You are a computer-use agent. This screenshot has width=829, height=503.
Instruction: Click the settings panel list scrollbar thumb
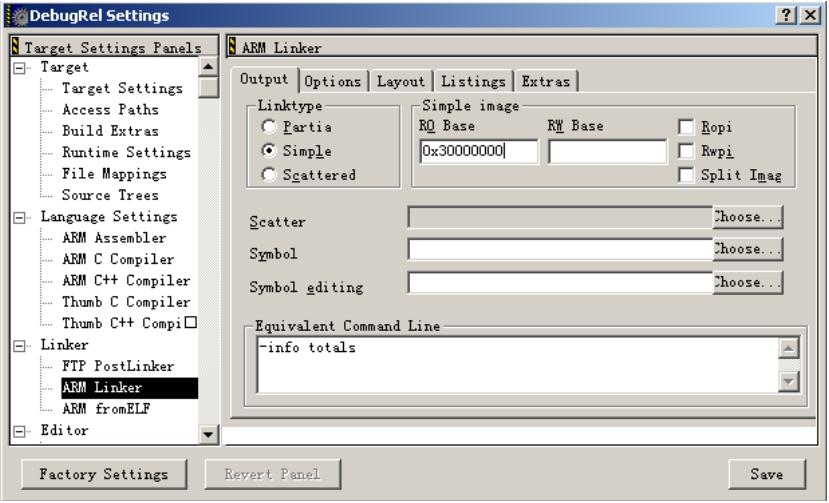point(208,87)
